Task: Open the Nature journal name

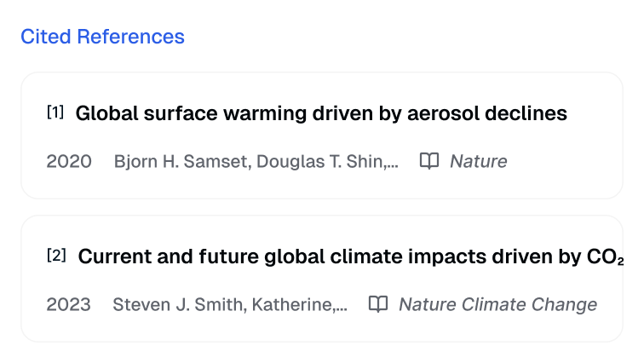Action: click(478, 161)
